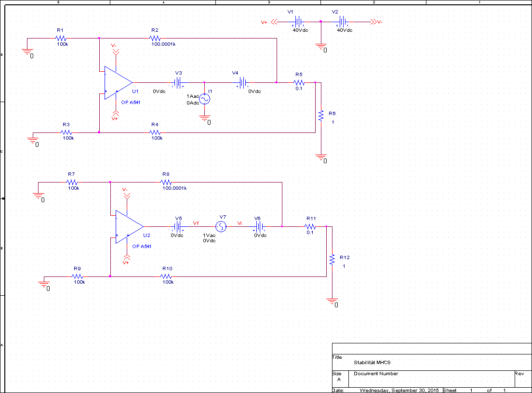Select op-amp U2 symbol
The image size is (532, 393).
(129, 226)
